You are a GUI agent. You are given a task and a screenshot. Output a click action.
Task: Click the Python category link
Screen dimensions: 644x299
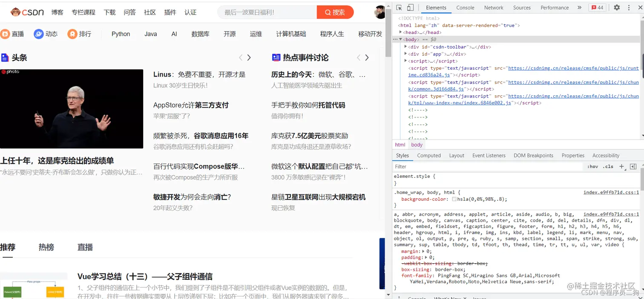pos(121,34)
